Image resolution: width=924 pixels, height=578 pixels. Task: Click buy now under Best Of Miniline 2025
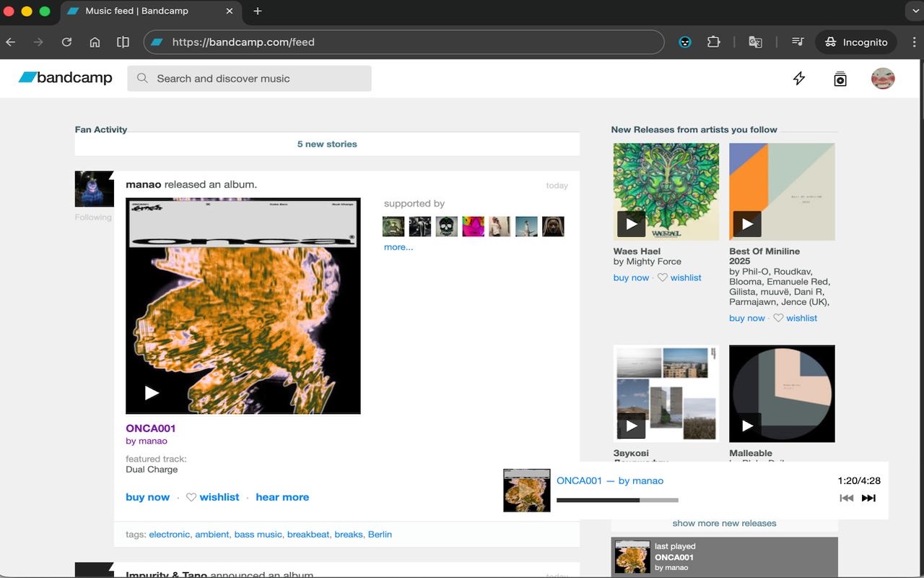click(747, 318)
